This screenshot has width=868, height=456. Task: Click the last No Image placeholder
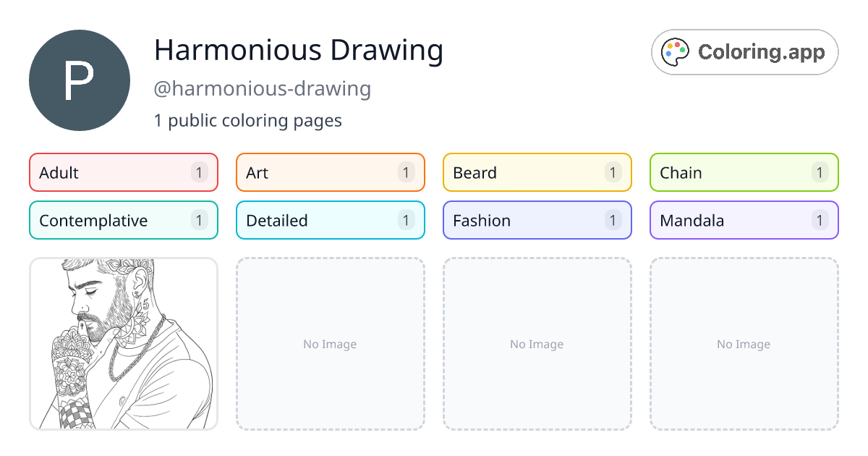[x=744, y=344]
